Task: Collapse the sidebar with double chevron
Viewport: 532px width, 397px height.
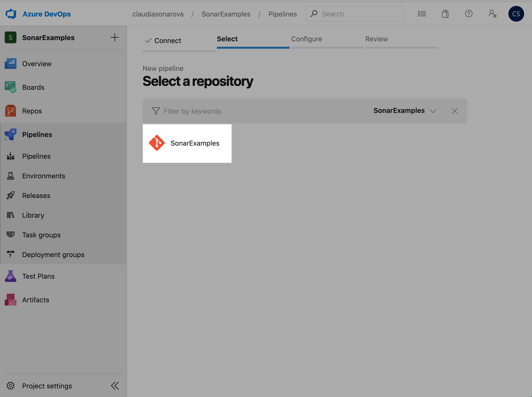Action: (115, 386)
